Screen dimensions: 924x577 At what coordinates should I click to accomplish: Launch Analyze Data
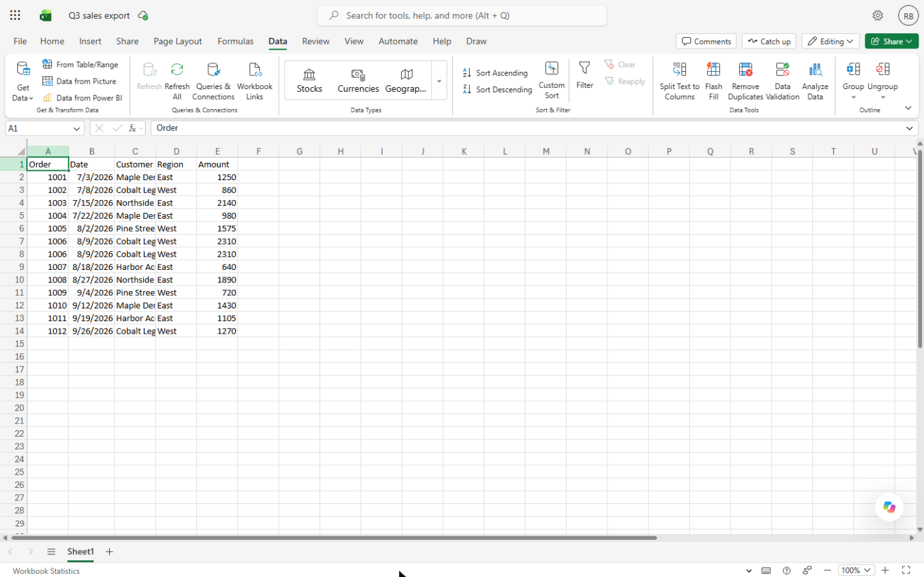point(816,81)
